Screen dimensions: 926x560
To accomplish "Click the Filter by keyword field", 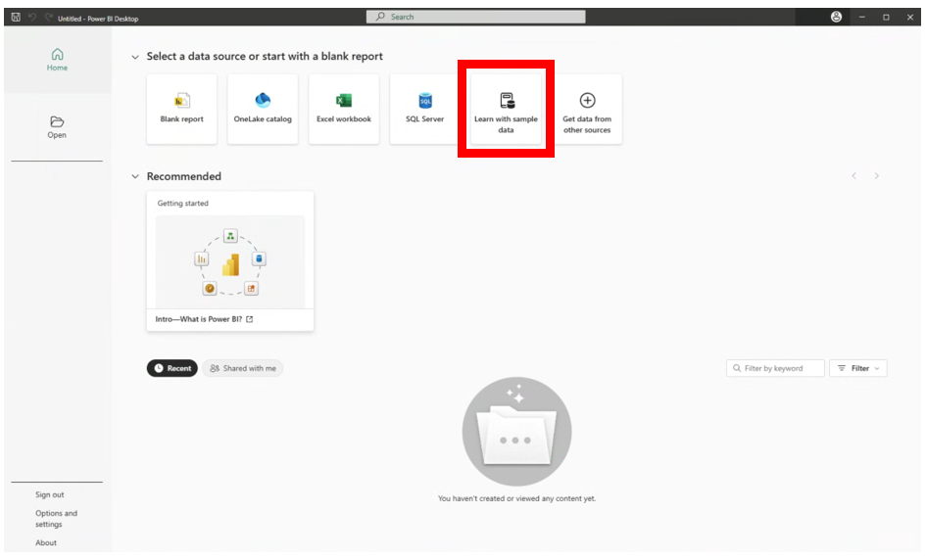I will click(775, 368).
